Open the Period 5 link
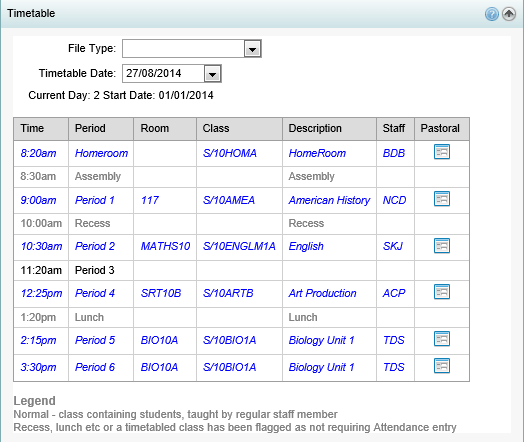The width and height of the screenshot is (524, 442). [x=95, y=340]
